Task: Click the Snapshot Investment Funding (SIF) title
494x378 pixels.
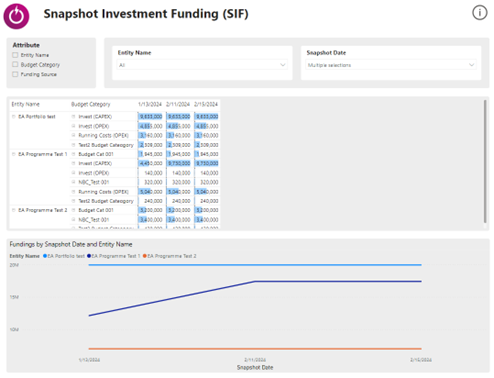Action: [x=146, y=14]
